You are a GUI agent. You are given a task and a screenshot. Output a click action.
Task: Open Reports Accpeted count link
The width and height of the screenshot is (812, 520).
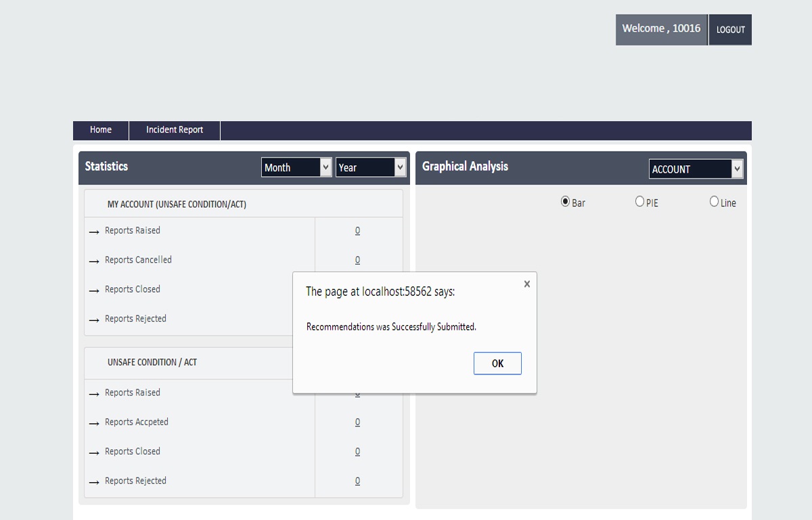tap(357, 422)
